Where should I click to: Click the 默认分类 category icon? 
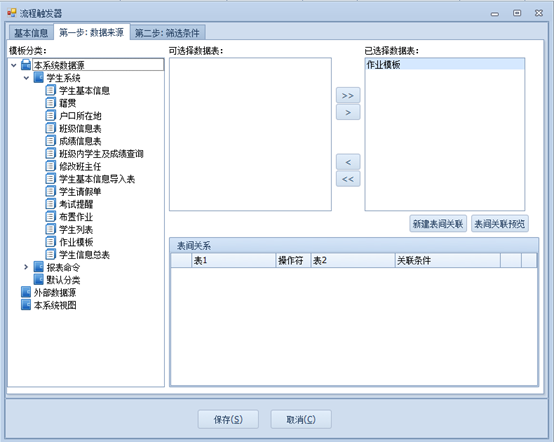[x=38, y=279]
